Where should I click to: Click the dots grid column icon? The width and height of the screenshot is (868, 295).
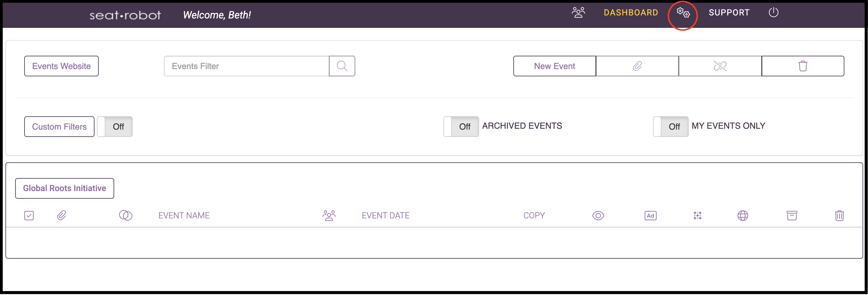(x=697, y=215)
